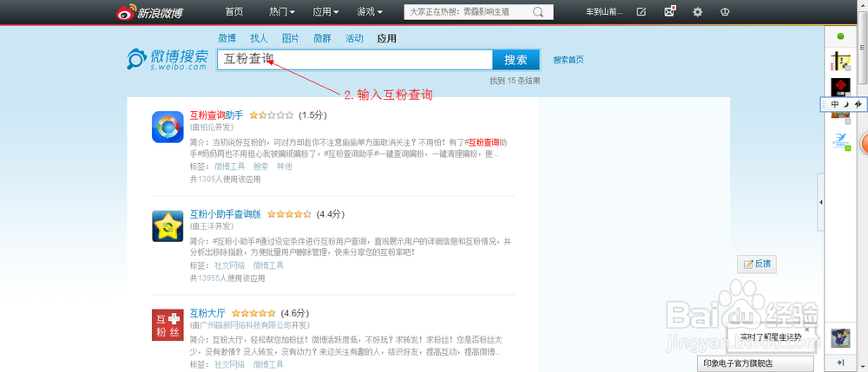Toggle Chinese input mode 中 on IME bar

click(x=835, y=104)
